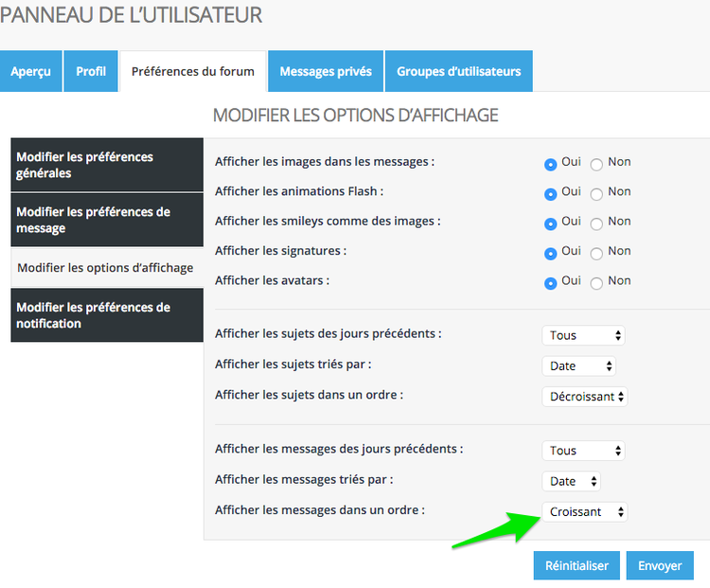Switch to the Profil tab
This screenshot has height=588, width=710.
pos(91,71)
